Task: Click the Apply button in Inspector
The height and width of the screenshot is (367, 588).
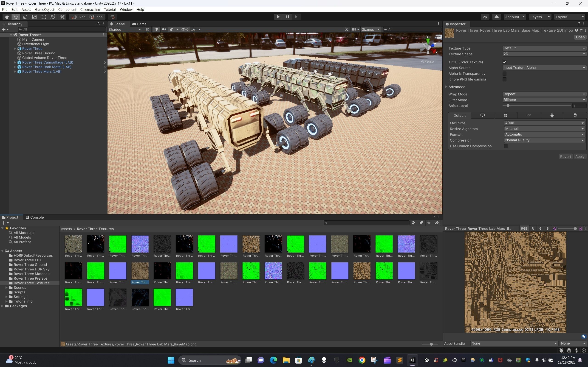Action: 580,157
